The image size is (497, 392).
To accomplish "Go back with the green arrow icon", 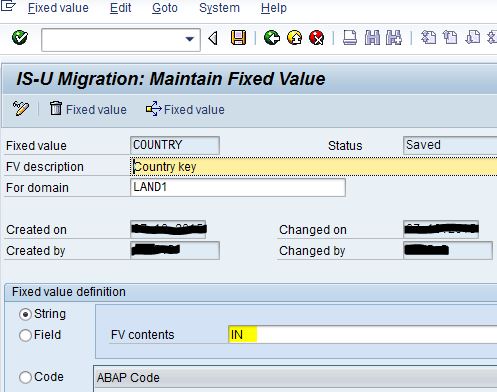I will click(x=272, y=38).
